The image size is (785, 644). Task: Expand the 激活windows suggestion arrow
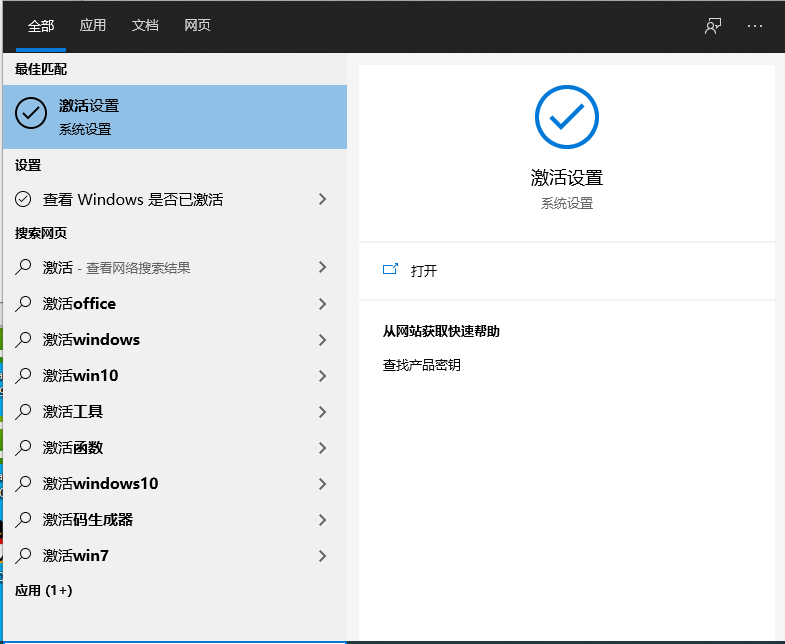322,340
